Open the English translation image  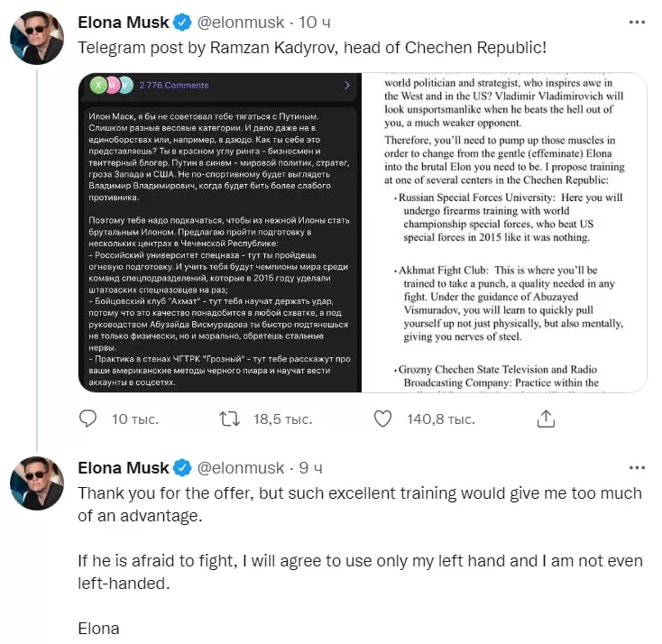(x=504, y=233)
